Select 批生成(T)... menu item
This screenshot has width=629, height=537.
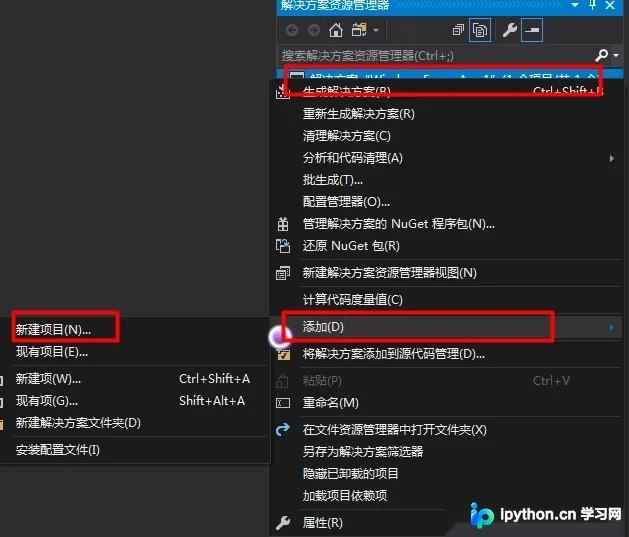tap(333, 180)
